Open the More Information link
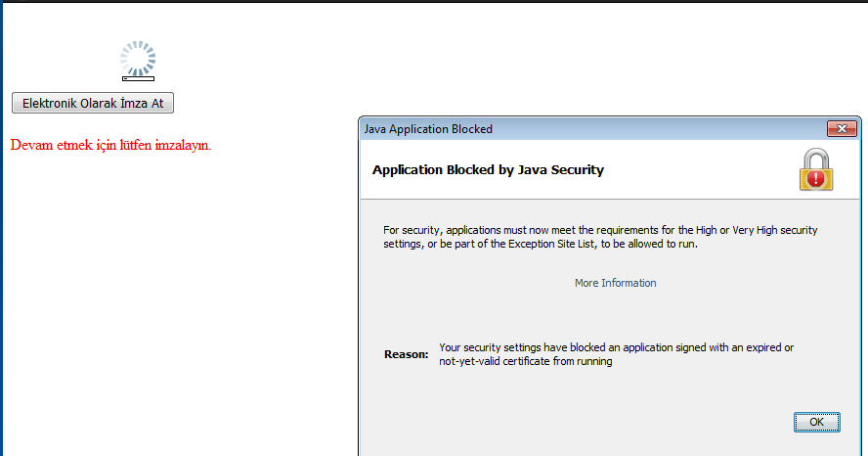868x456 pixels. [615, 283]
